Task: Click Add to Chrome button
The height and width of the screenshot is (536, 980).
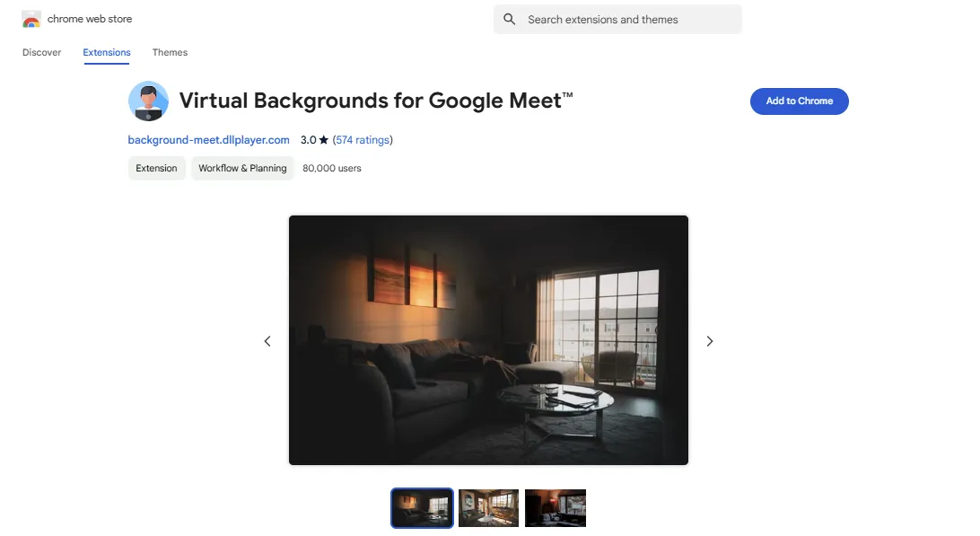Action: (x=800, y=101)
